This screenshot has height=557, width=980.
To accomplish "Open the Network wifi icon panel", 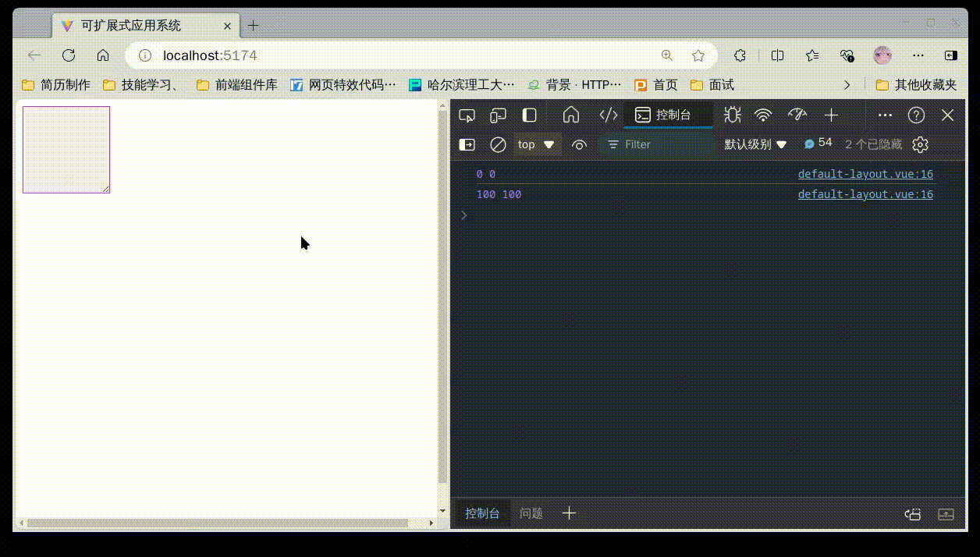I will pos(763,115).
